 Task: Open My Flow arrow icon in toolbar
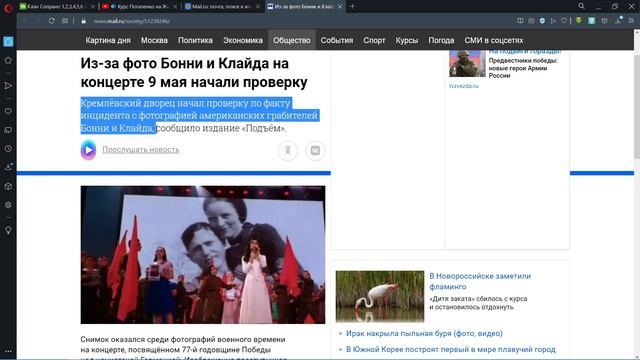(x=553, y=21)
